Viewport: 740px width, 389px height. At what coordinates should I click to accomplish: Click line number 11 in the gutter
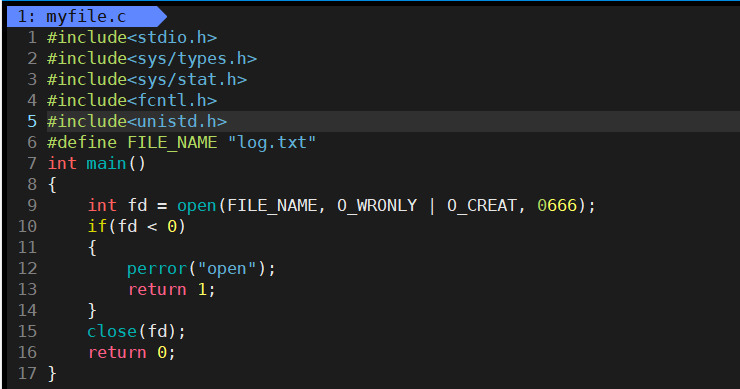click(27, 247)
